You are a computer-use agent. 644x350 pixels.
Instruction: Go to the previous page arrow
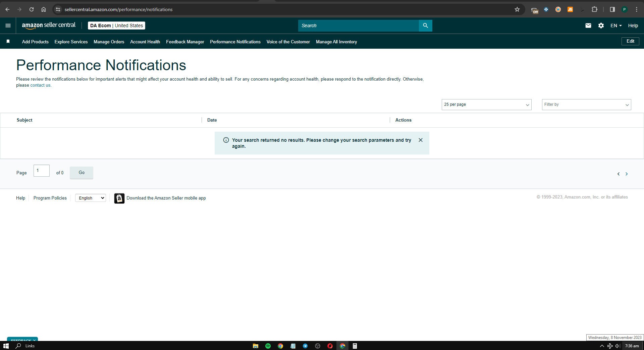[619, 174]
